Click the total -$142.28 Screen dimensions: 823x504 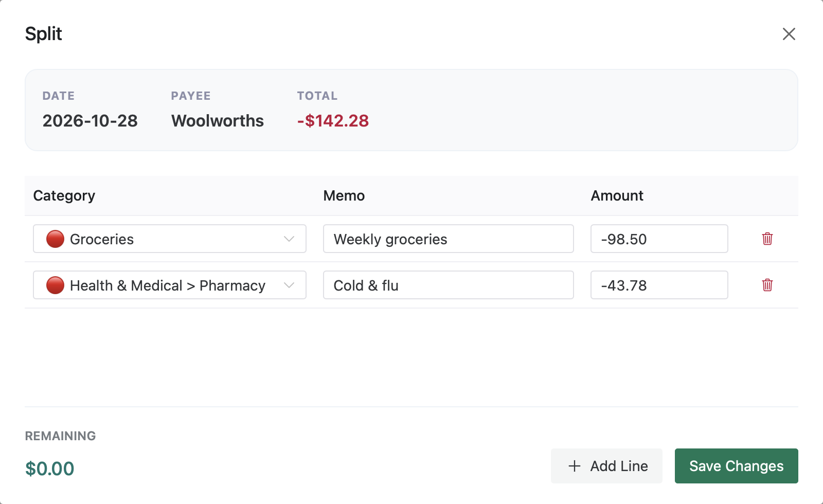(x=333, y=121)
